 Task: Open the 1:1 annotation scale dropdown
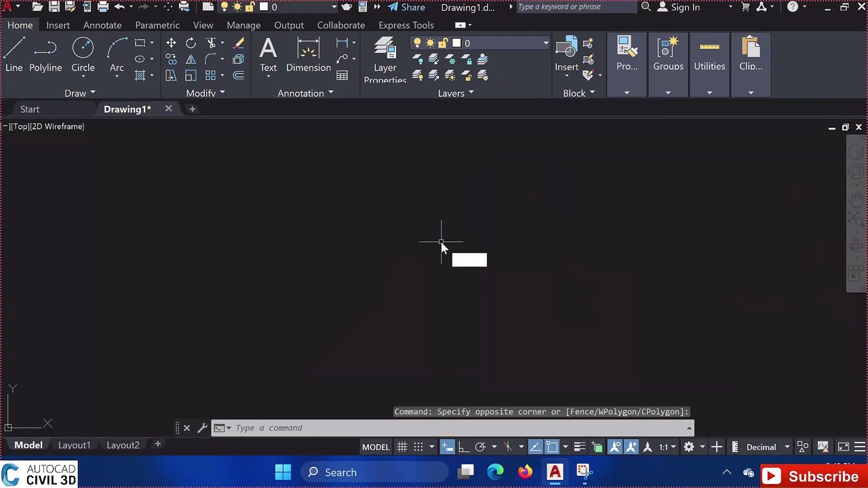pos(667,447)
